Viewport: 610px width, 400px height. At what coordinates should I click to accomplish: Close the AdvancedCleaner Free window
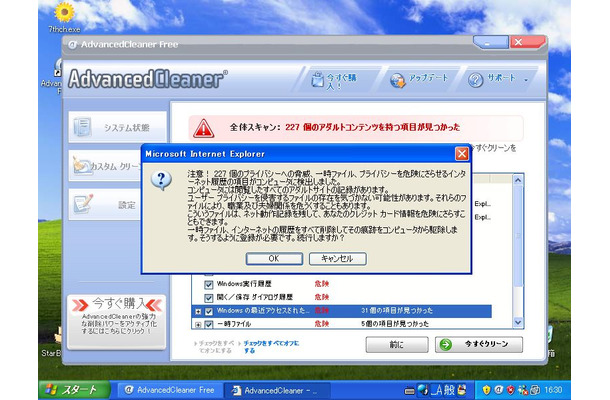(526, 42)
